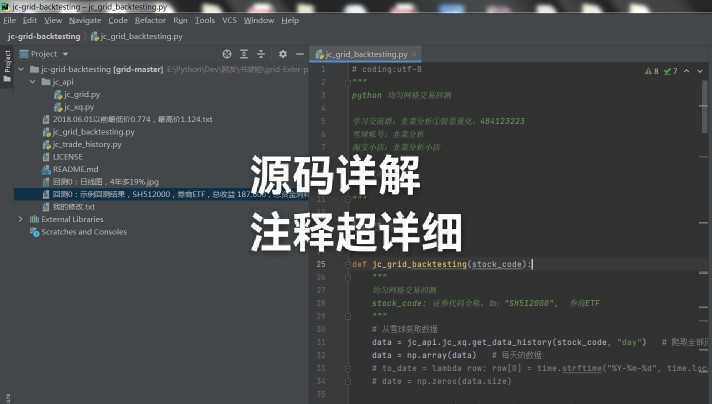Open the File menu

click(9, 20)
